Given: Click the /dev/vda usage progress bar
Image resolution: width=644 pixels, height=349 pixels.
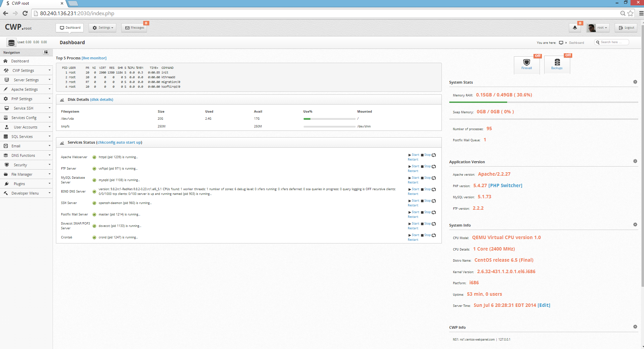Looking at the screenshot, I should coord(329,119).
